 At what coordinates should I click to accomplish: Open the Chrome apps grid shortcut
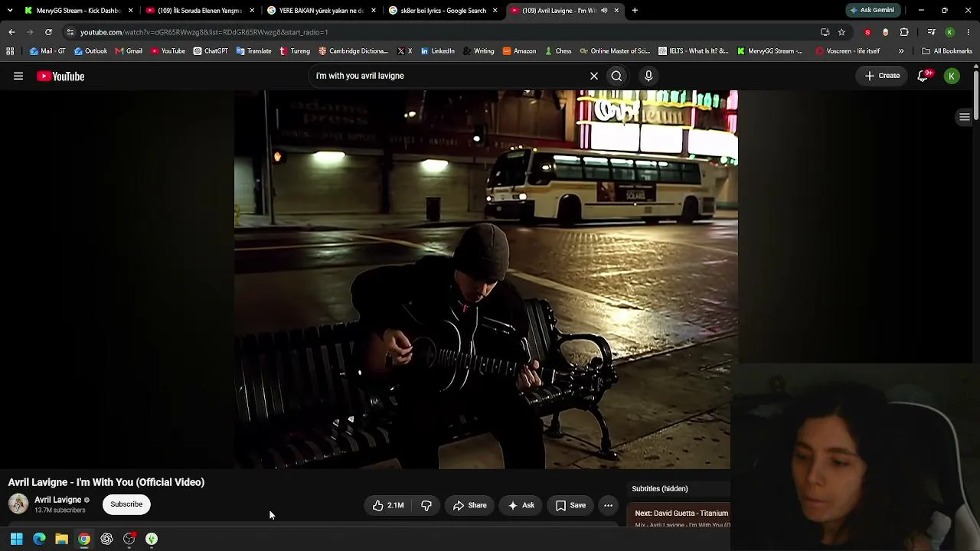pos(10,51)
